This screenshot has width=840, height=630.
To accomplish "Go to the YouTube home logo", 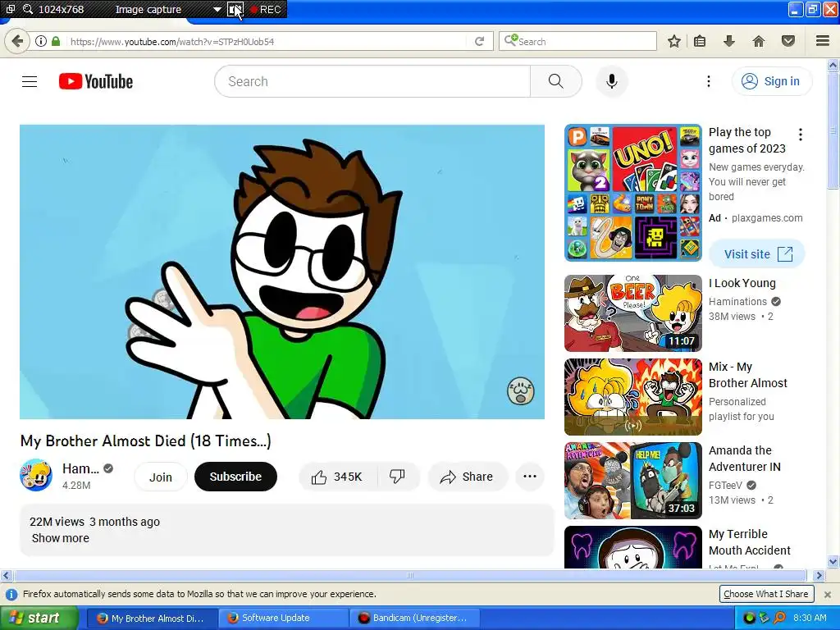I will 96,81.
